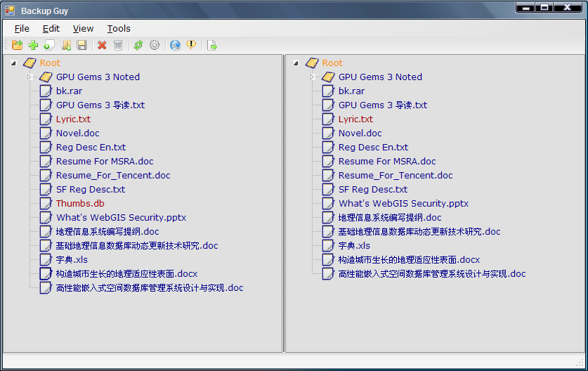Click the red X delete icon

pos(102,46)
